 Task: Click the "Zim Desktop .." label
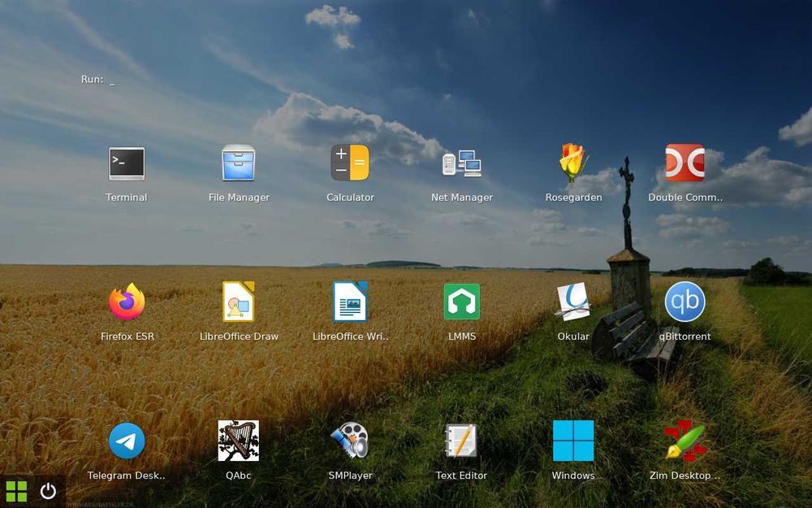click(685, 475)
